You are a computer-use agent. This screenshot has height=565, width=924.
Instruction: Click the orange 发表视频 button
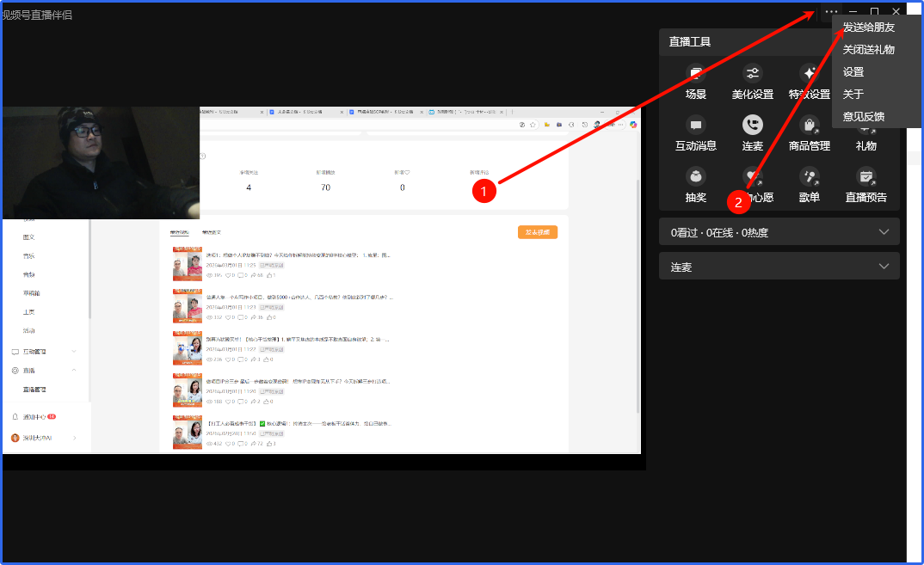[x=537, y=232]
